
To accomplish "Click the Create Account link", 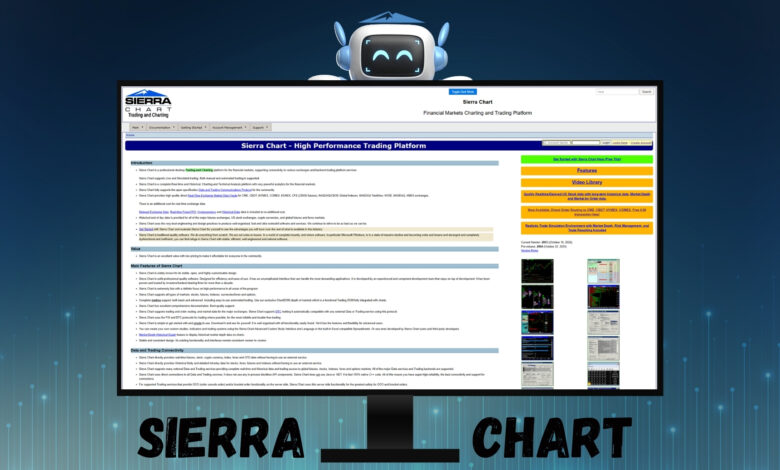I will point(640,143).
